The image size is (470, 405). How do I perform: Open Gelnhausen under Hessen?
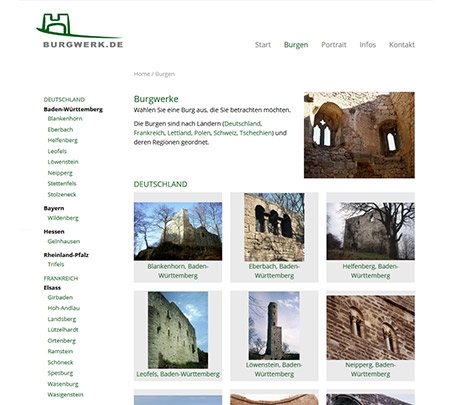pyautogui.click(x=63, y=241)
